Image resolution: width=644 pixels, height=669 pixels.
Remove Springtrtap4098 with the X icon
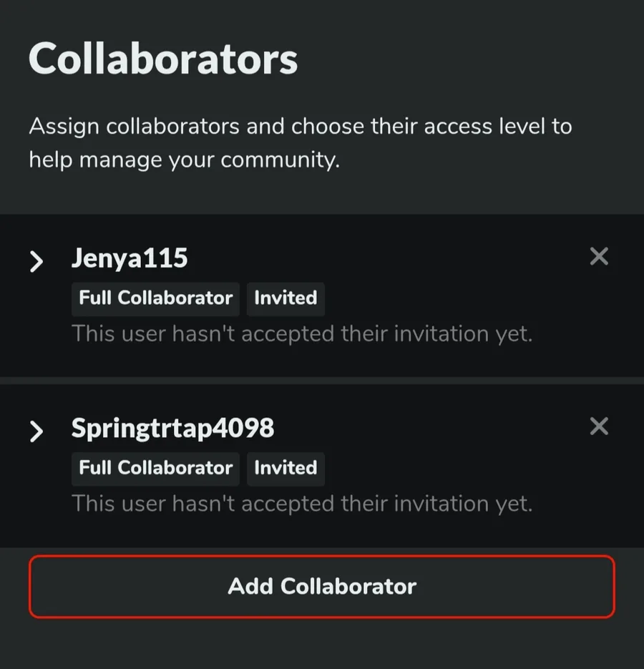pyautogui.click(x=599, y=427)
